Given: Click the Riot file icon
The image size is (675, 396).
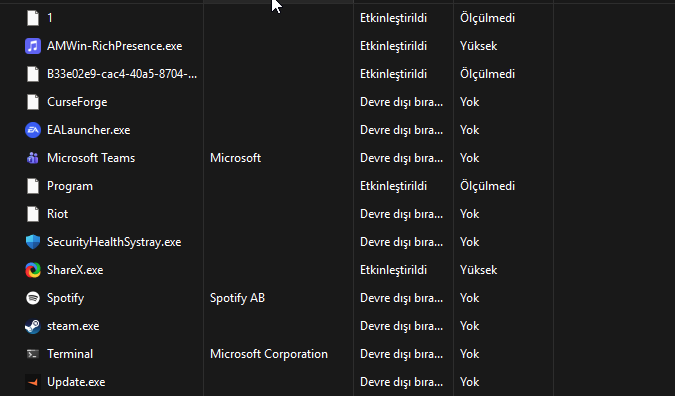Looking at the screenshot, I should pos(33,214).
